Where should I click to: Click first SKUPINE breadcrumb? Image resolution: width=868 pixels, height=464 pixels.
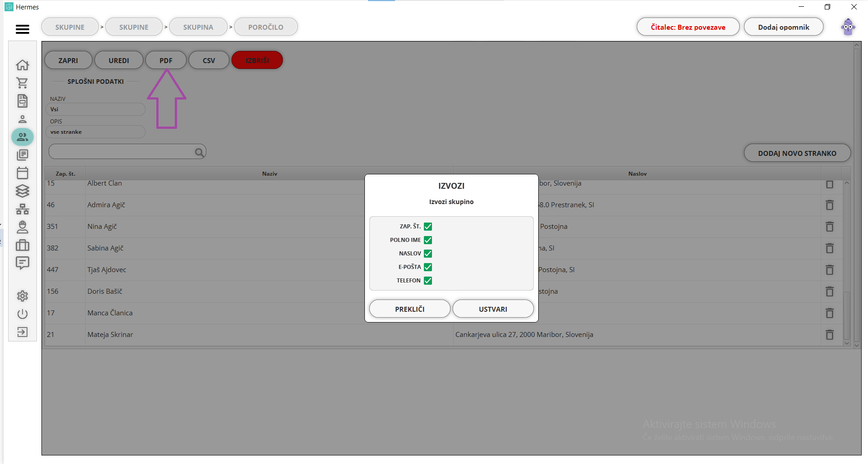point(70,27)
